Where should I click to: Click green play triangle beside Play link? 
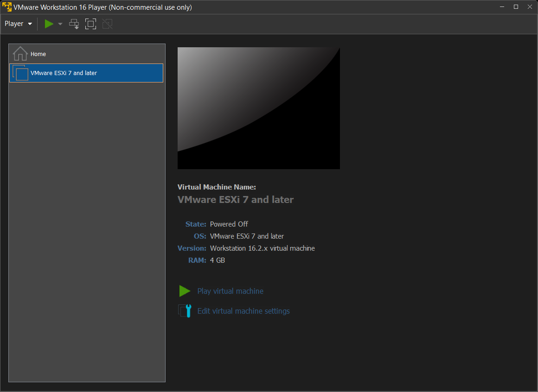[185, 291]
